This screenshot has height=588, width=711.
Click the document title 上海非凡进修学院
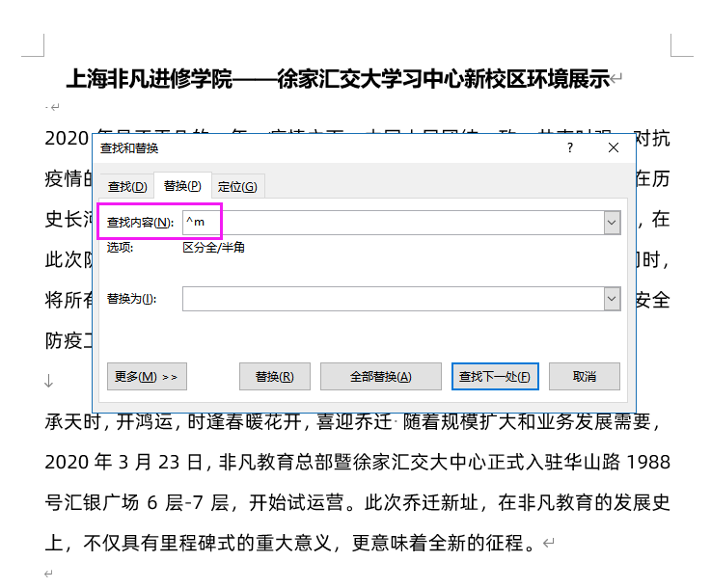[x=150, y=79]
